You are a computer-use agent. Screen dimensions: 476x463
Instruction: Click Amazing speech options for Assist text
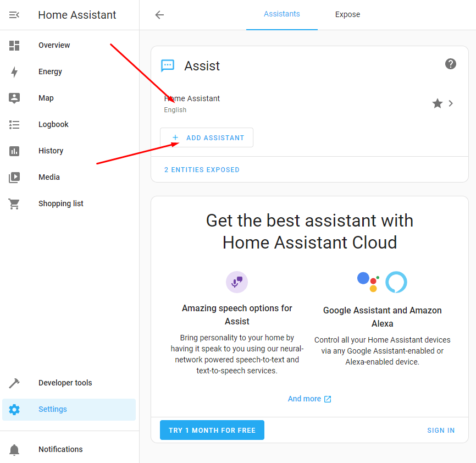(237, 315)
